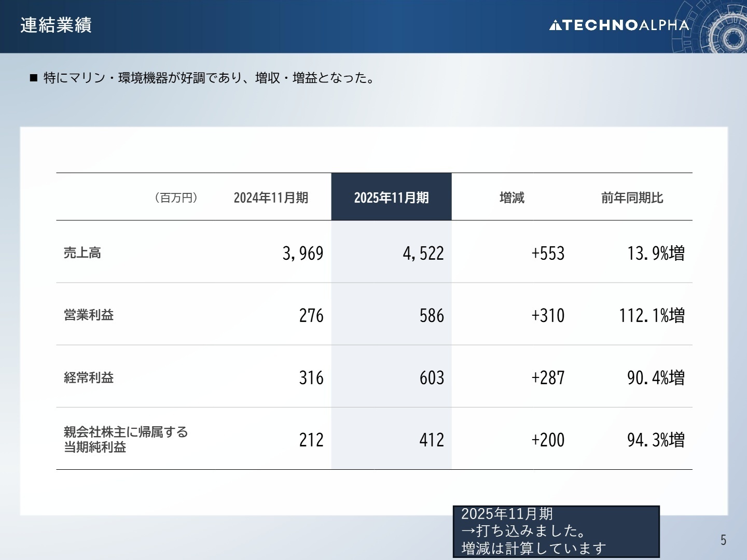Click the page number 5
The width and height of the screenshot is (747, 560).
723,540
